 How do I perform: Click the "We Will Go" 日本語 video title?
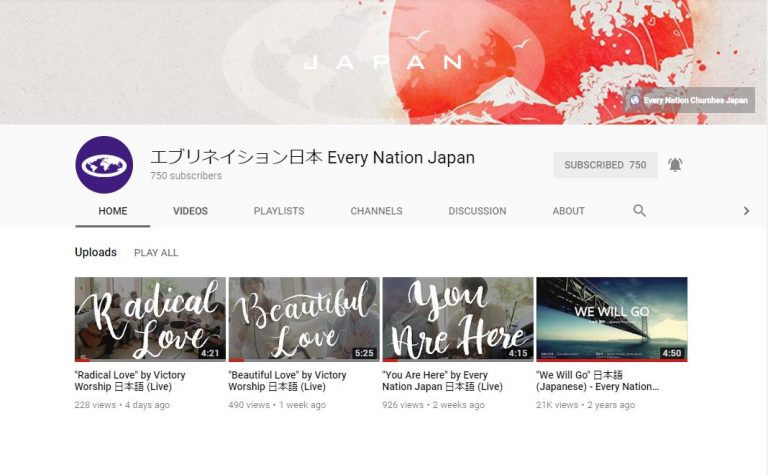click(598, 380)
